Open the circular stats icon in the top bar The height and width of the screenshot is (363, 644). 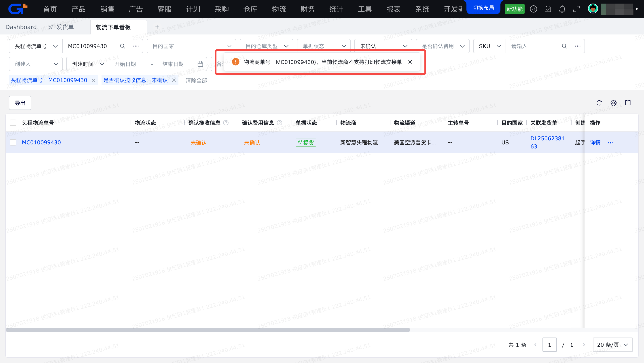[534, 9]
